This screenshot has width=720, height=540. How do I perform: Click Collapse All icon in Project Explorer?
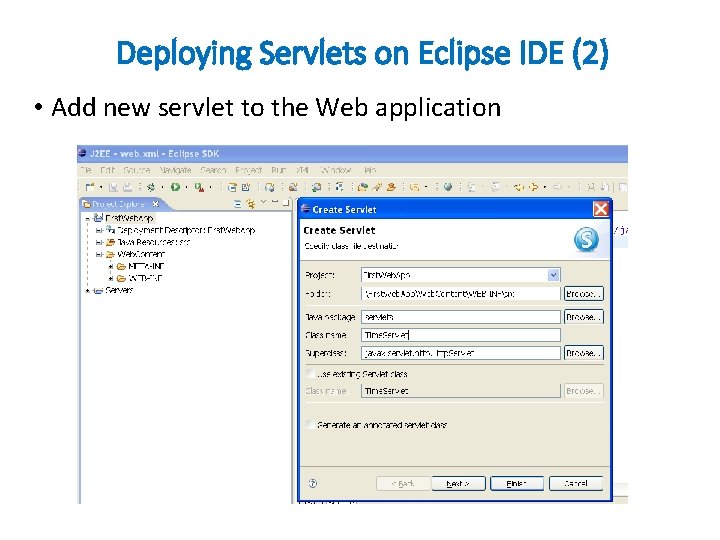click(x=237, y=203)
